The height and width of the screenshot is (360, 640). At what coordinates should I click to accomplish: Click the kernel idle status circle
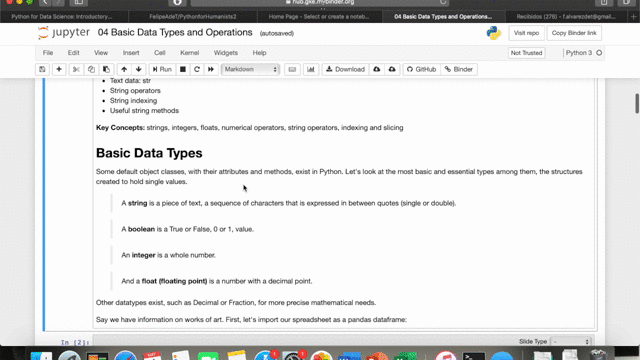[x=599, y=53]
